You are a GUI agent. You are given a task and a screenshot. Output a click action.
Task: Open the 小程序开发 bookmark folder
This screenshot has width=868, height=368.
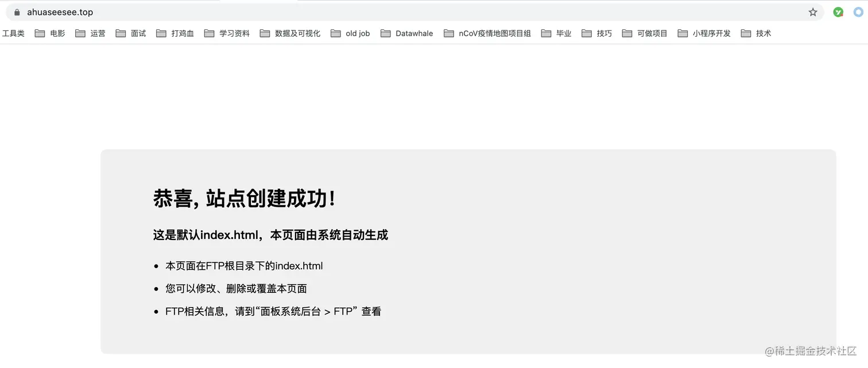(704, 33)
